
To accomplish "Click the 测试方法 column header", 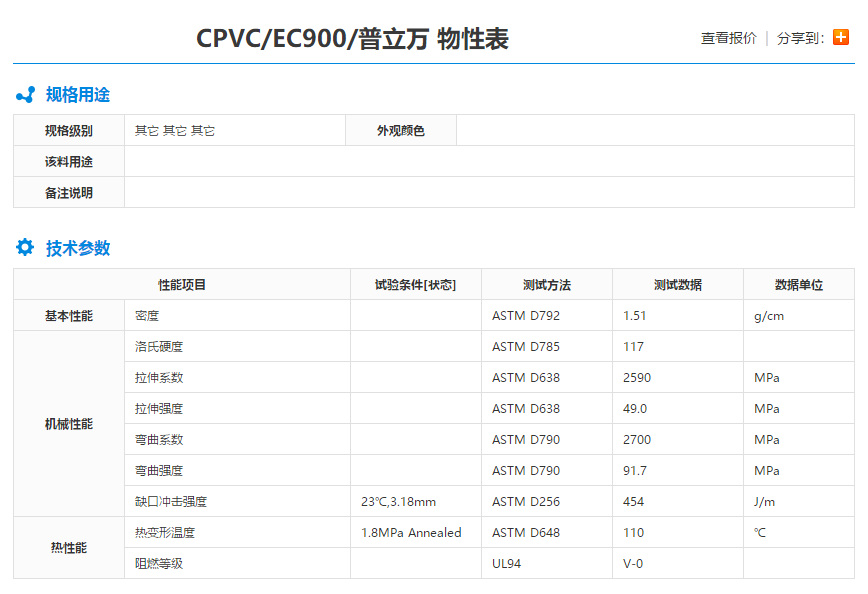I will (x=545, y=284).
